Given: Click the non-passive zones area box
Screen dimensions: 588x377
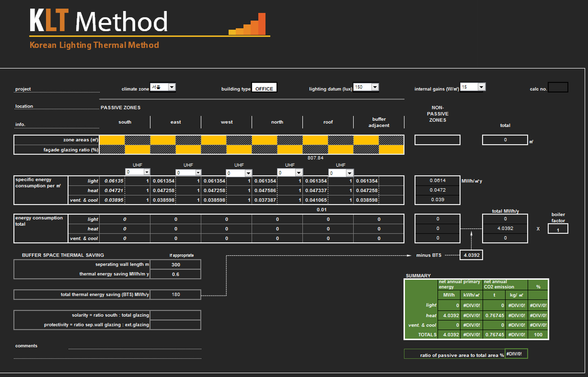Looking at the screenshot, I should point(437,140).
